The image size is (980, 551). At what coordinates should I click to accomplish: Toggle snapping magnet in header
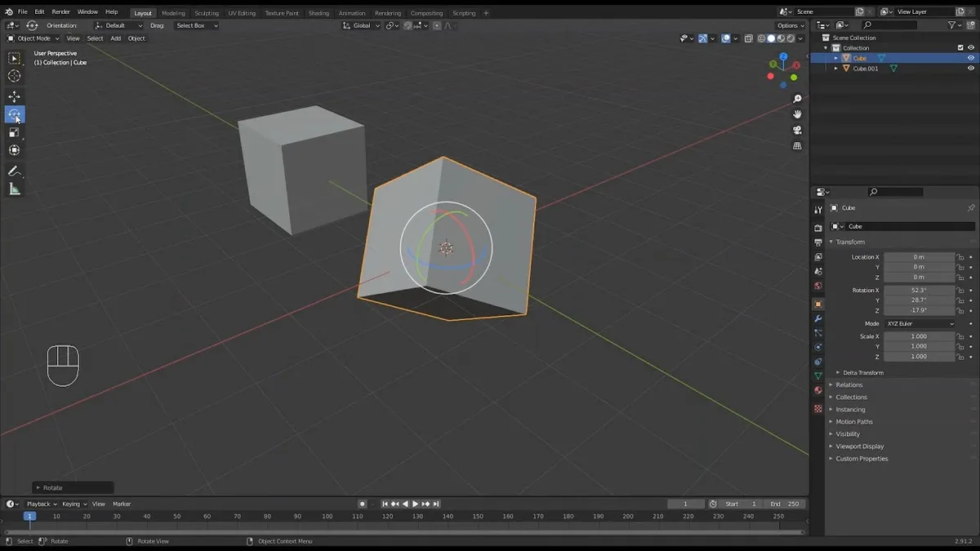[x=408, y=25]
